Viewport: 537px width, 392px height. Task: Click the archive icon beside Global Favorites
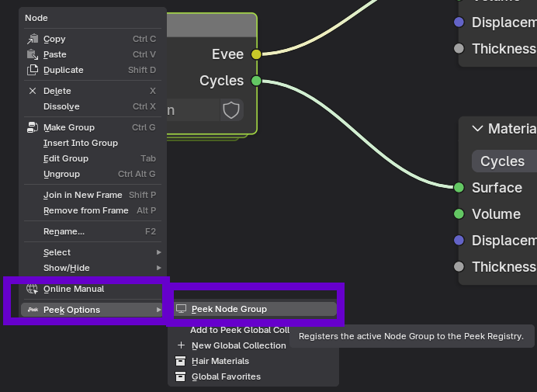(181, 376)
